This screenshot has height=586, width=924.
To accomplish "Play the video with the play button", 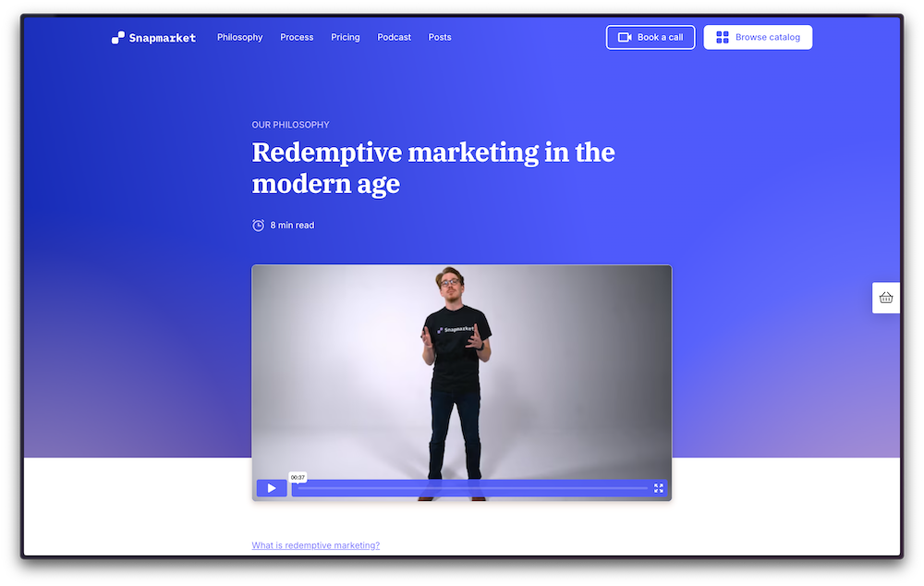I will point(272,488).
